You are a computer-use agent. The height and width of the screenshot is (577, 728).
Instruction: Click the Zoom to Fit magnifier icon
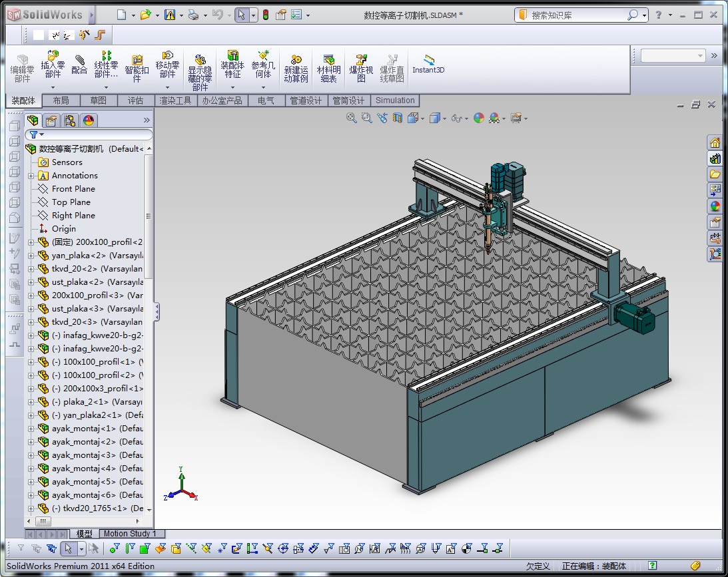(352, 118)
